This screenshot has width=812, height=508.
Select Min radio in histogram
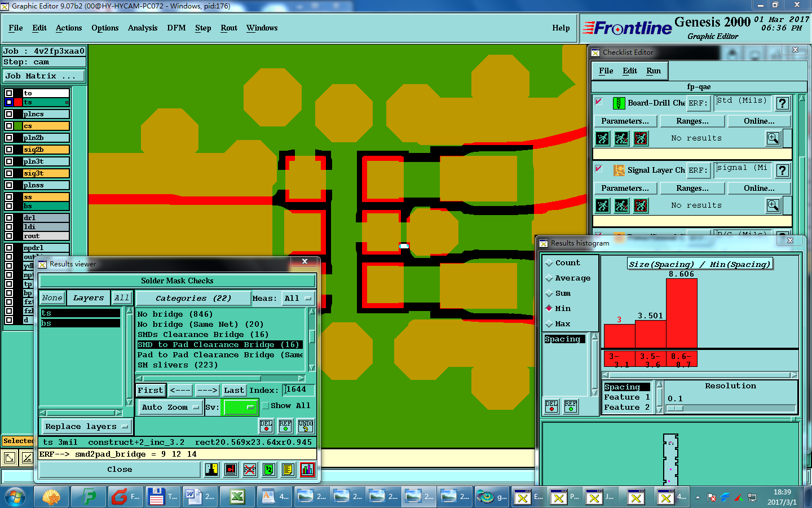point(549,309)
